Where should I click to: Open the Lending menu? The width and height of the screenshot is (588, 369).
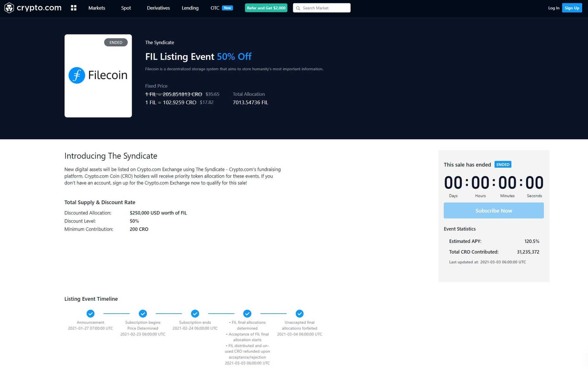click(x=190, y=8)
